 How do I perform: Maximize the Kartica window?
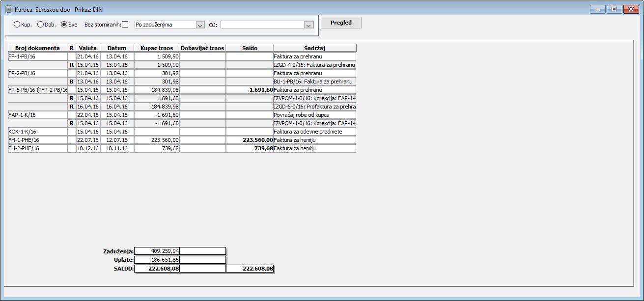pos(614,9)
